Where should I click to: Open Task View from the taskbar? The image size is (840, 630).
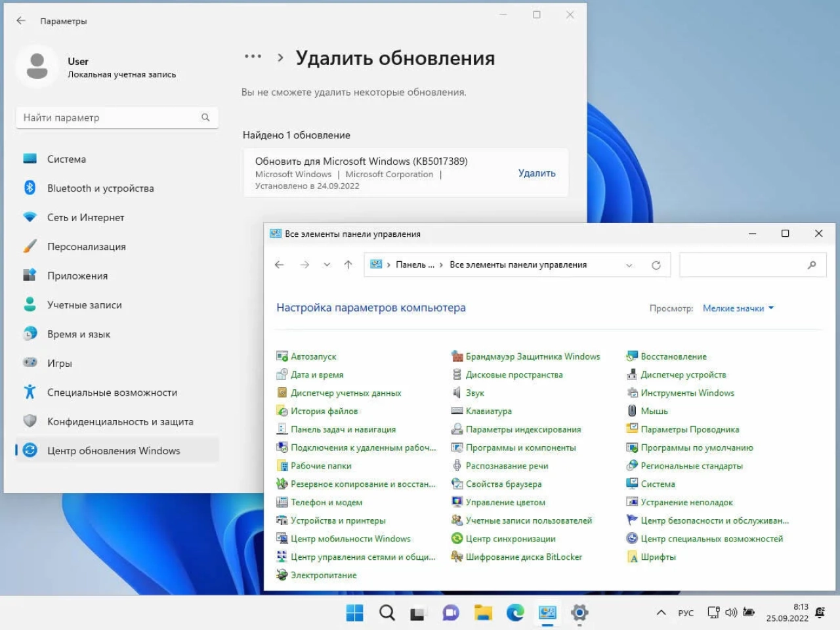(419, 613)
